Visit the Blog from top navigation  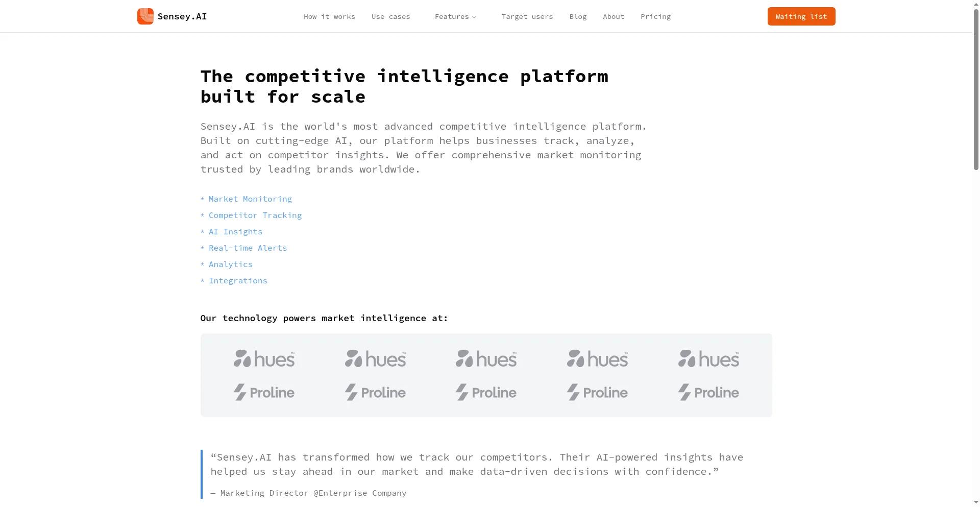point(578,17)
